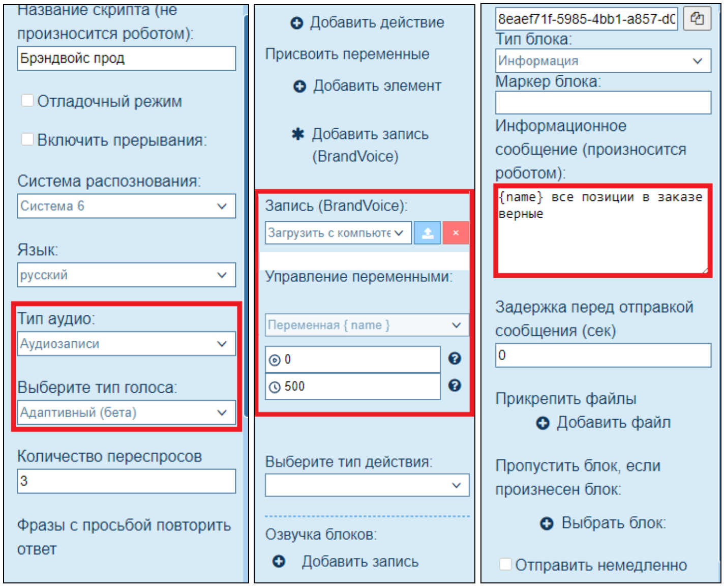Viewport: 724px width, 588px height.
Task: Click the plus icon beside Добавить элемент
Action: pyautogui.click(x=300, y=86)
